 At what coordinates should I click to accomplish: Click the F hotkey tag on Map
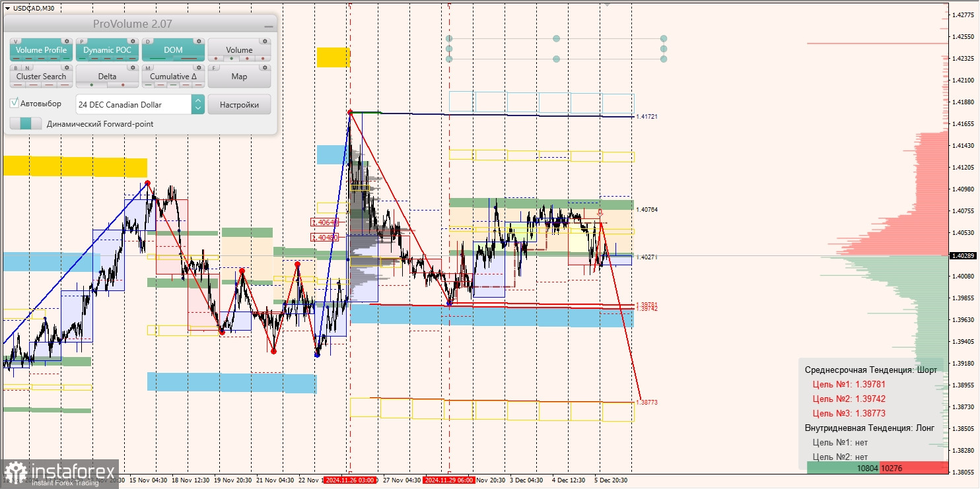(x=214, y=67)
